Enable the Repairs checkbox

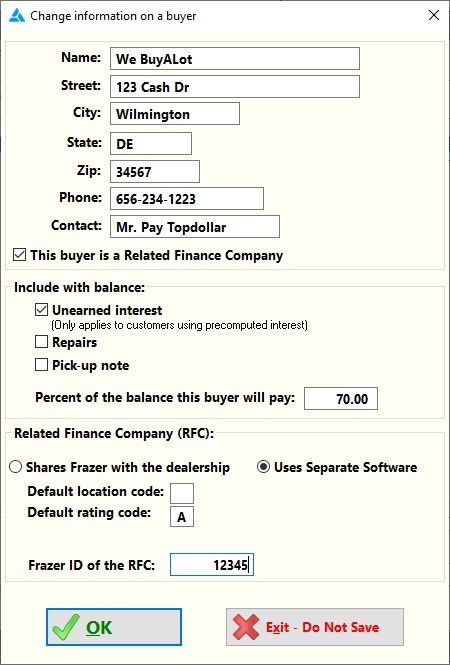coord(41,342)
